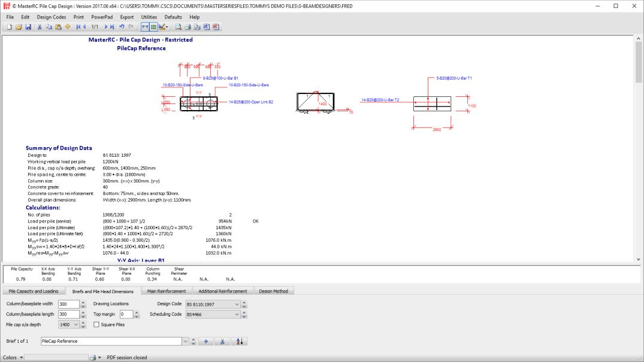Click the Column/baseplate width input field

click(68, 304)
